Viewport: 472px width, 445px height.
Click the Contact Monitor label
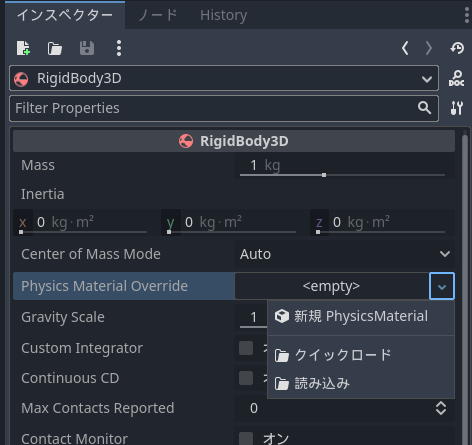click(74, 438)
